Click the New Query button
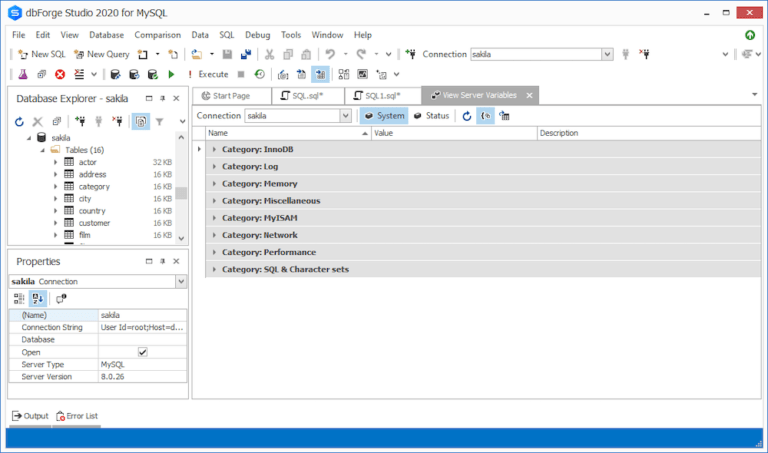This screenshot has height=453, width=768. [101, 54]
